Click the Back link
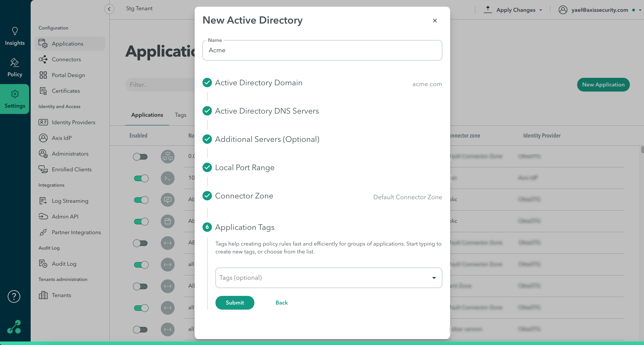Screen dimensions: 644x345 282,303
